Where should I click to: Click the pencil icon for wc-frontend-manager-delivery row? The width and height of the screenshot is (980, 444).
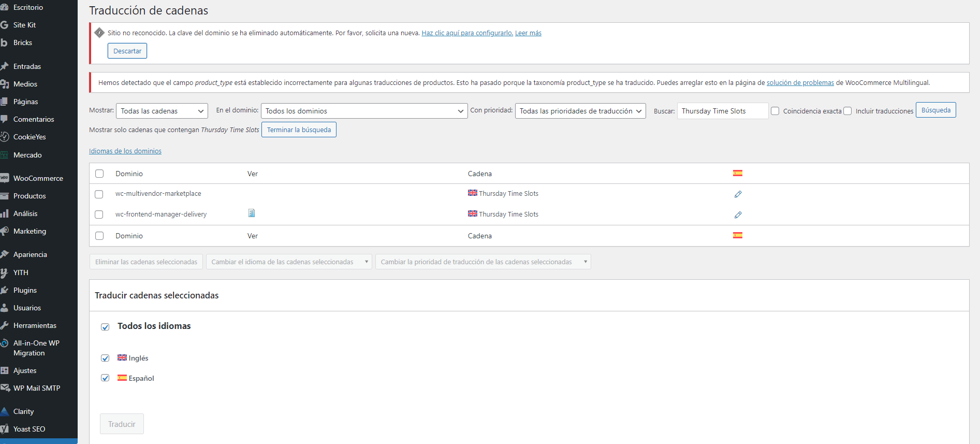(738, 215)
